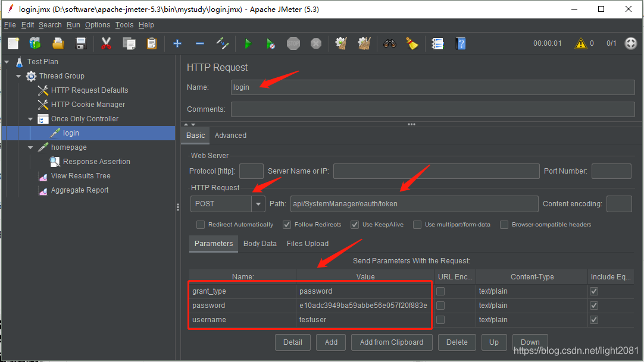Open Search with the binoculars icon

pos(390,43)
